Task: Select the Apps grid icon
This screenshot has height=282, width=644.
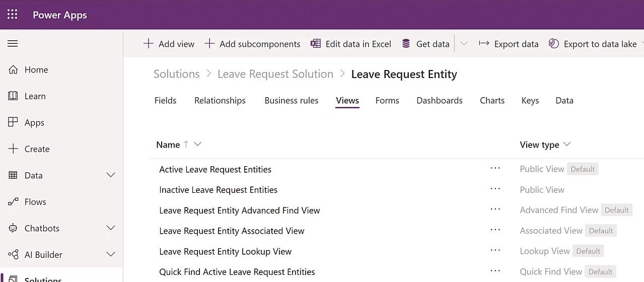Action: 13,122
